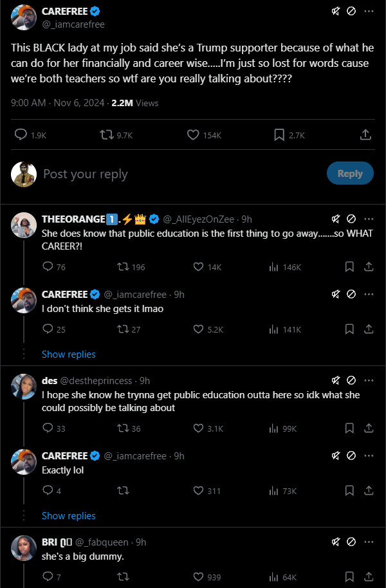Open replies on the main post (1.9K)
The width and height of the screenshot is (386, 588).
point(21,135)
